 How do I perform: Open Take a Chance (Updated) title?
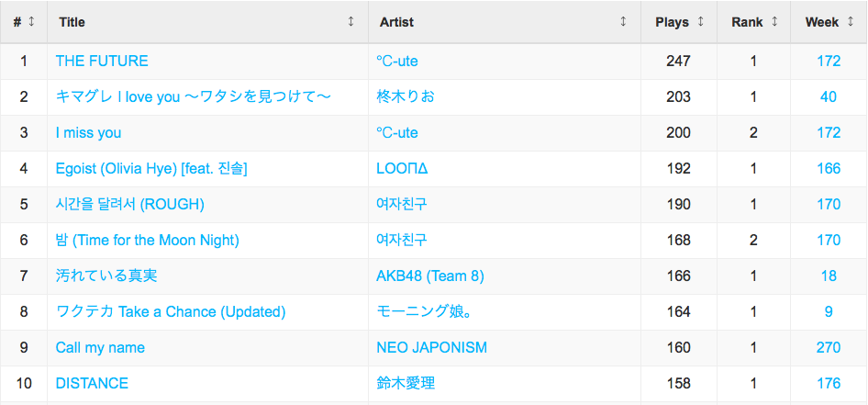pos(171,312)
